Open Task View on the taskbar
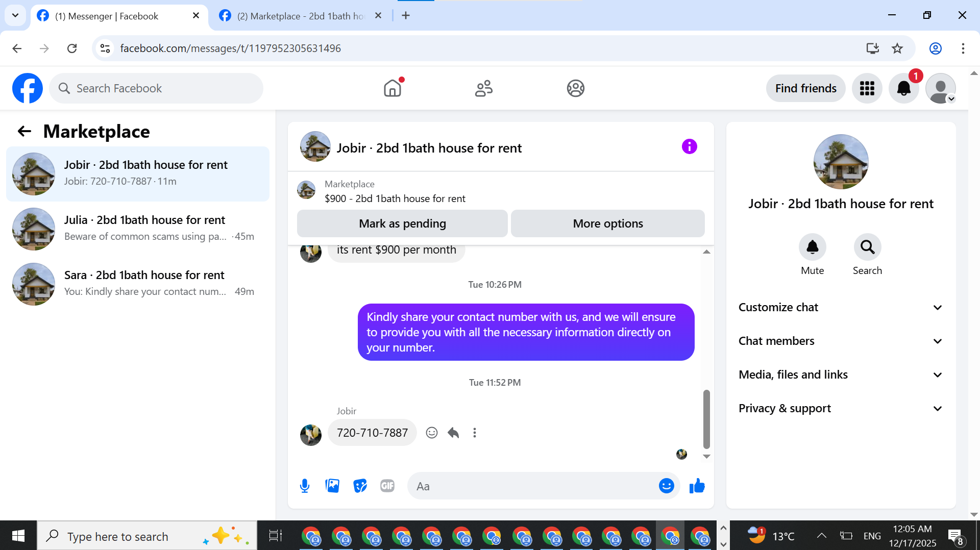The height and width of the screenshot is (550, 980). pyautogui.click(x=276, y=536)
